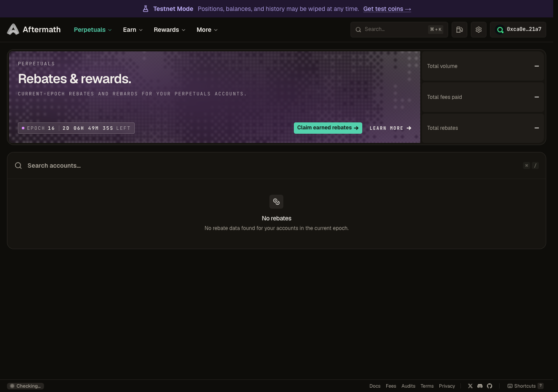
Task: Click the magnifier icon in top Search box
Action: point(358,30)
